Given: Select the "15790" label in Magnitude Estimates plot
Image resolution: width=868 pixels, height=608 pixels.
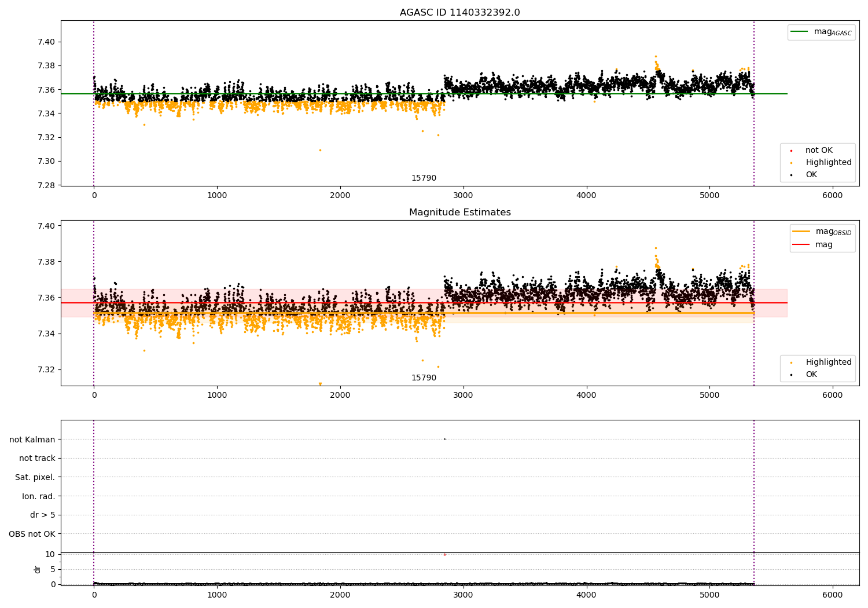Looking at the screenshot, I should (x=424, y=378).
